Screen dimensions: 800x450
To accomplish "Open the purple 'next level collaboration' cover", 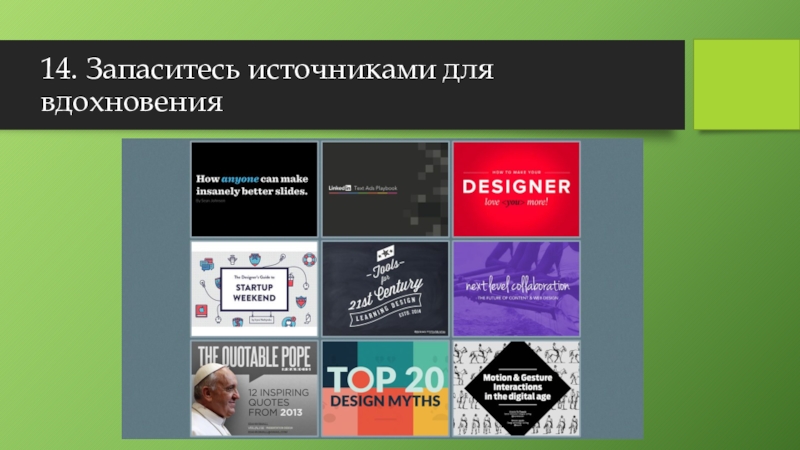I will (516, 289).
